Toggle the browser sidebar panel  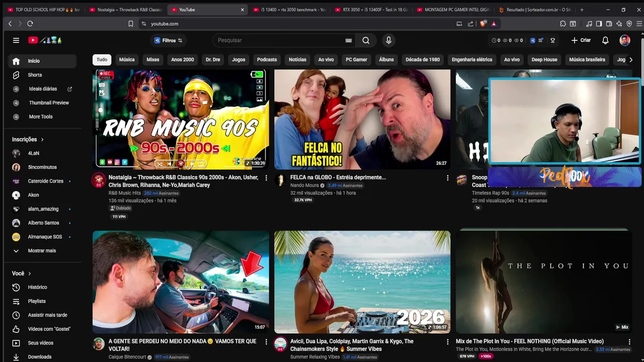coord(599,24)
